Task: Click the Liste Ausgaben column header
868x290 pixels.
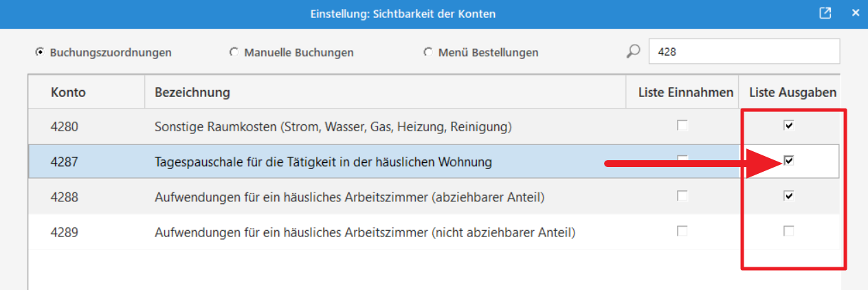Action: coord(792,92)
